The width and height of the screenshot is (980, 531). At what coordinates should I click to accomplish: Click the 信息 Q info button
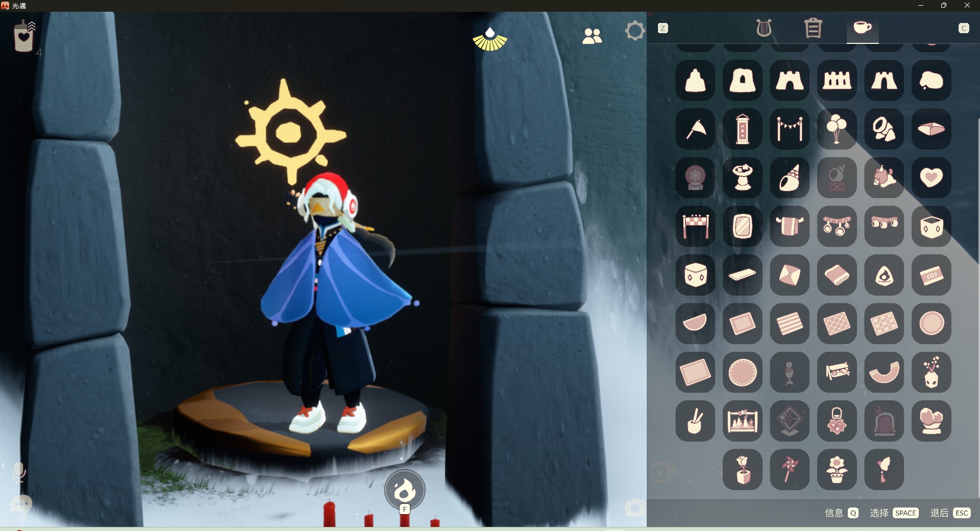tap(842, 513)
